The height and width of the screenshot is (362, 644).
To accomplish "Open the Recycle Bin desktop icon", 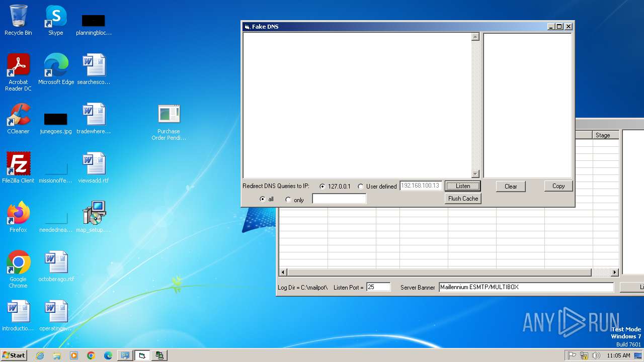I will tap(18, 20).
